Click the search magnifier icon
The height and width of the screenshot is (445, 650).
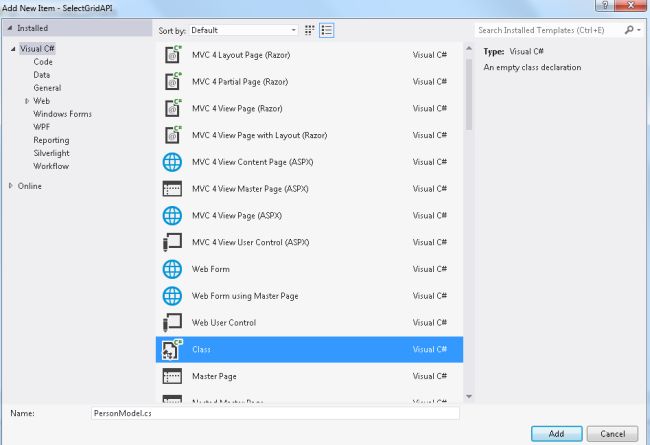629,30
